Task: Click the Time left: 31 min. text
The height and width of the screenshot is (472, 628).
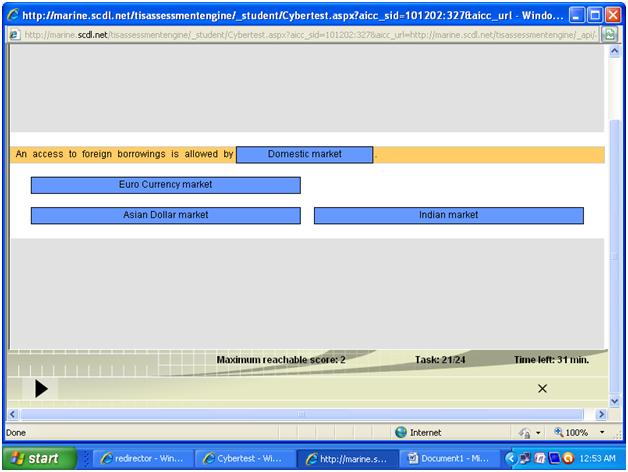Action: [552, 360]
